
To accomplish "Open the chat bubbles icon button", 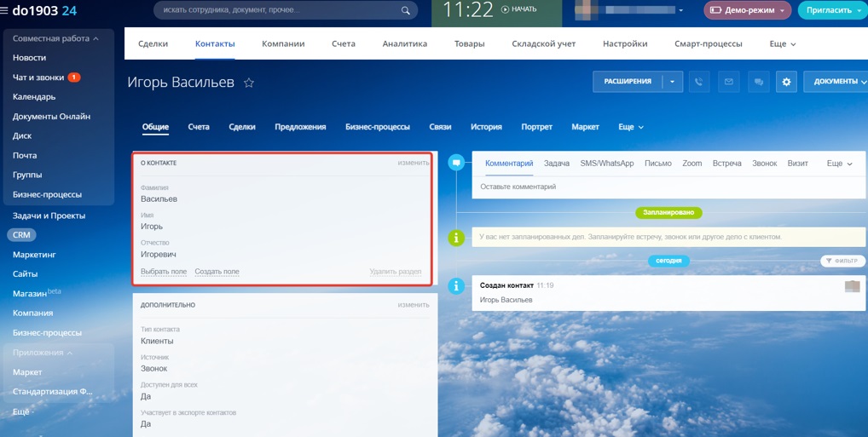I will [x=758, y=82].
